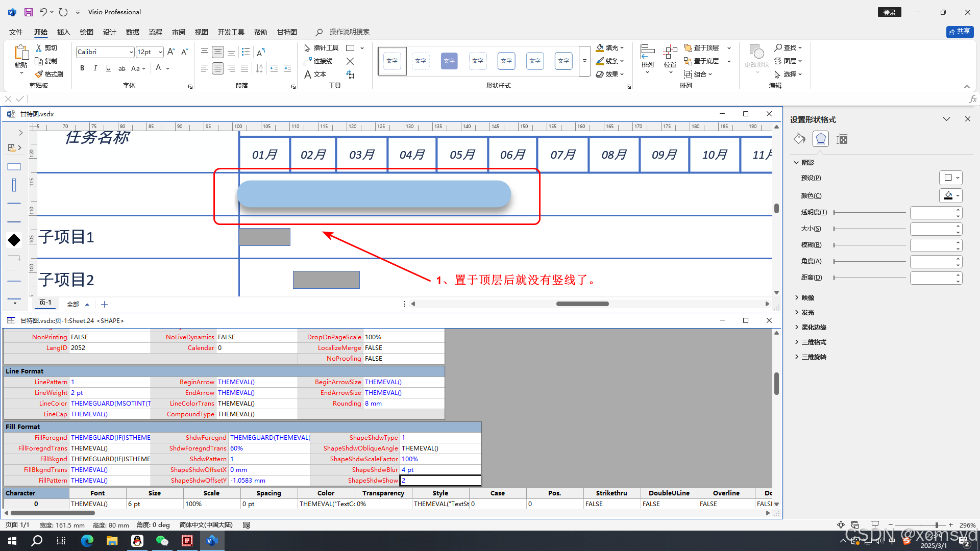This screenshot has width=980, height=551.
Task: Toggle underline text formatting
Action: click(108, 68)
